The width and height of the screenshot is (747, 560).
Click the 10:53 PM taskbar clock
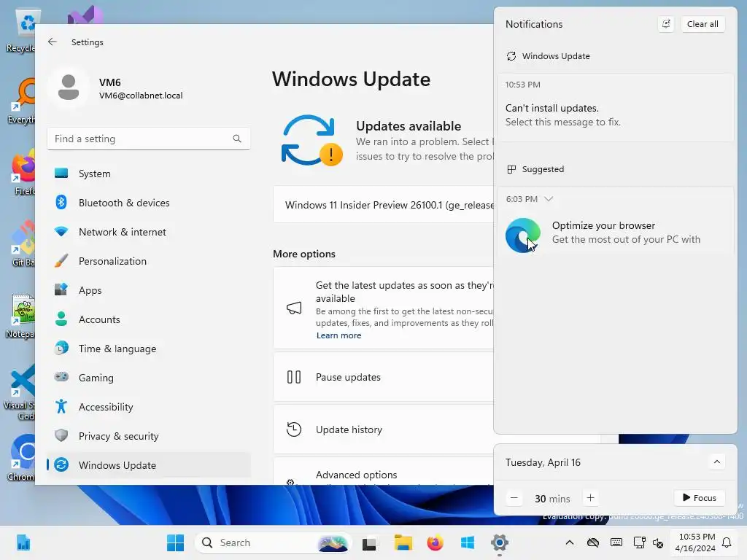pyautogui.click(x=696, y=542)
